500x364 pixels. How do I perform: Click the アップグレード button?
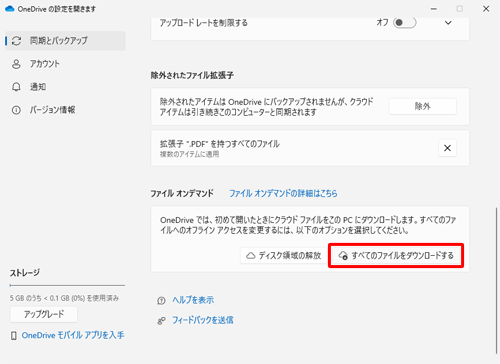tap(44, 314)
